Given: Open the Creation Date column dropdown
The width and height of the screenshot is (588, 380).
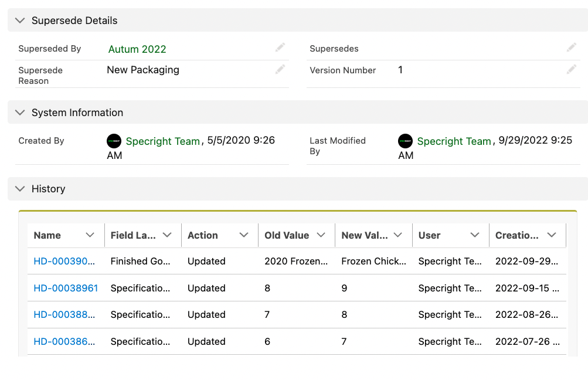Looking at the screenshot, I should pyautogui.click(x=552, y=235).
